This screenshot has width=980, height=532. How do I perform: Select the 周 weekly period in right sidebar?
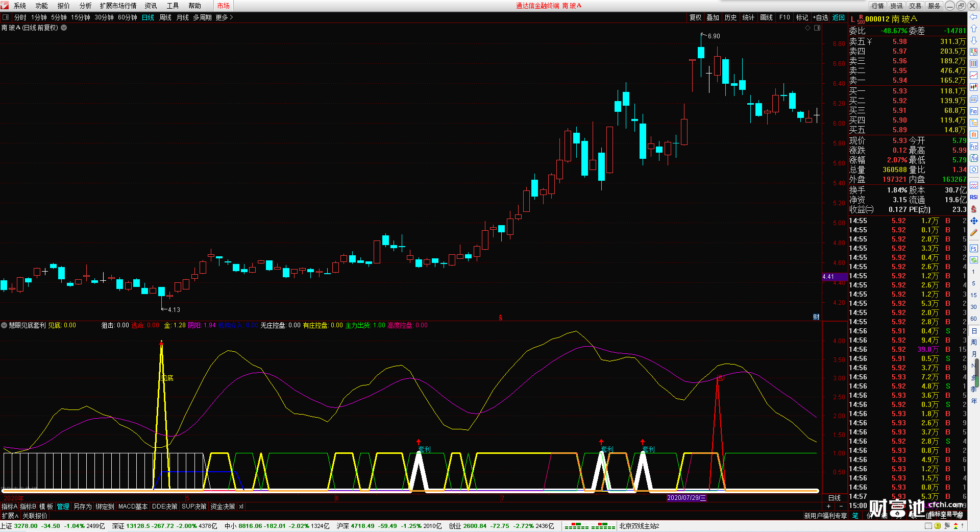(x=974, y=342)
